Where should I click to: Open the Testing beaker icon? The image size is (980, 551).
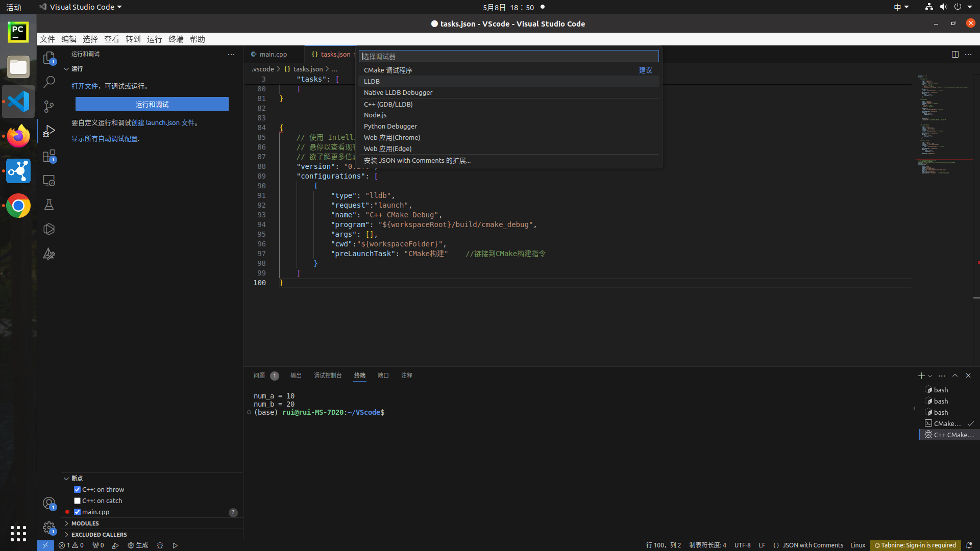tap(48, 205)
